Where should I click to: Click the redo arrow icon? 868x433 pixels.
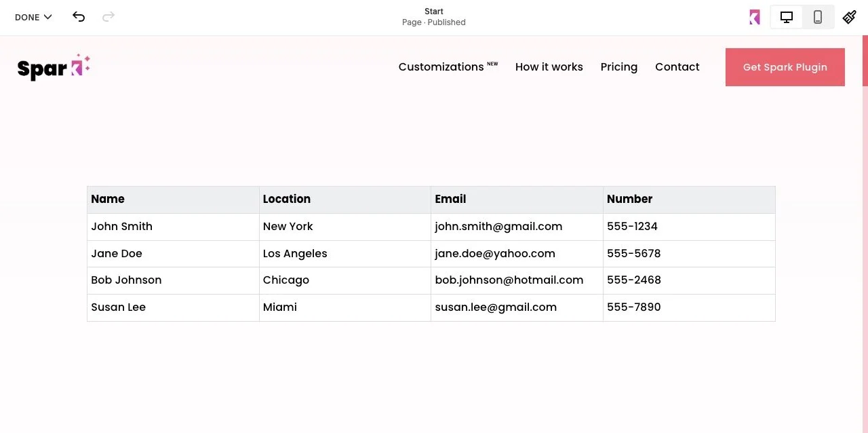(x=108, y=17)
